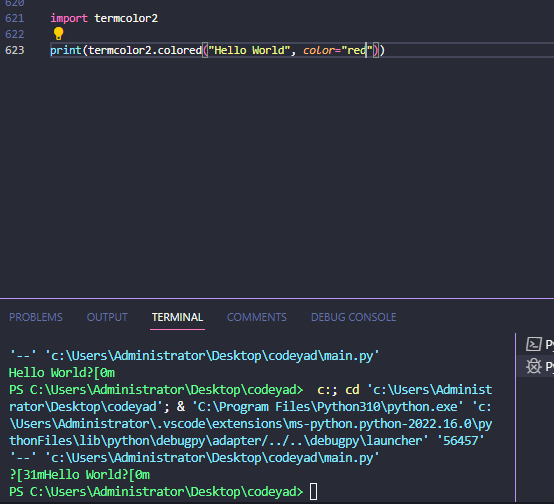Screen dimensions: 554x504
Task: Select the Python terminal instance icon
Action: click(534, 344)
